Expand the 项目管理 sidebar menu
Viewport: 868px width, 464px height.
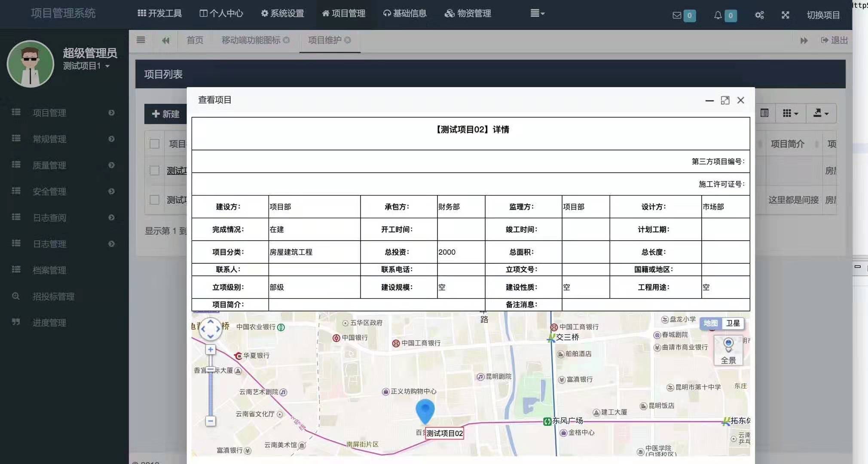pos(64,113)
